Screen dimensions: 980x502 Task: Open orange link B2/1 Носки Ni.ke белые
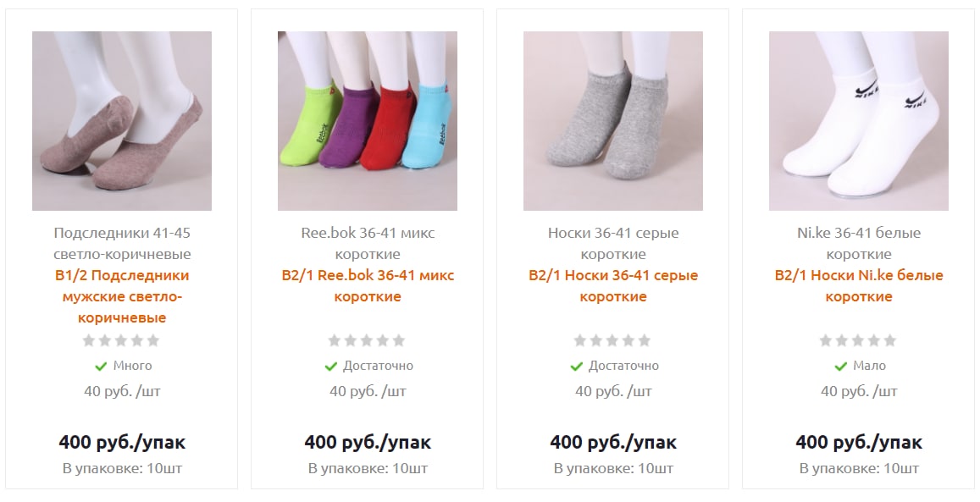(859, 286)
